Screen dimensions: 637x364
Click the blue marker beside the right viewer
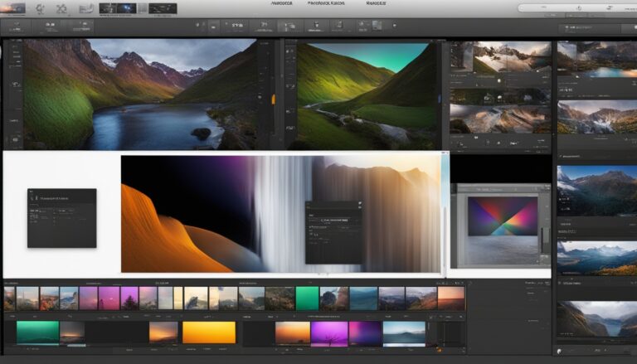click(x=439, y=99)
